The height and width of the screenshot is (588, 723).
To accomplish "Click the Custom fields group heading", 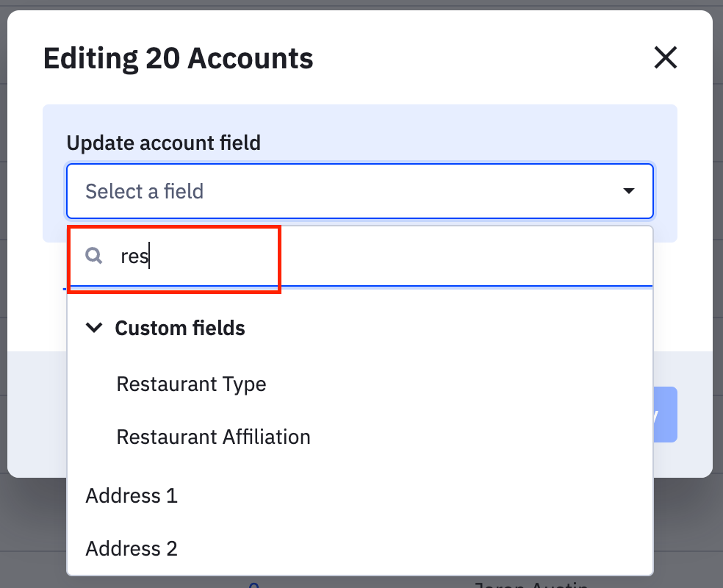I will pos(180,328).
